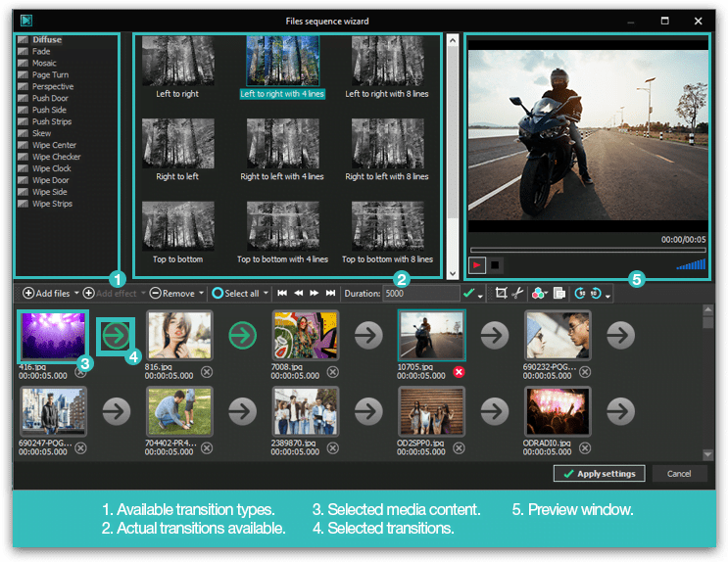Click the Duration input field

[421, 294]
